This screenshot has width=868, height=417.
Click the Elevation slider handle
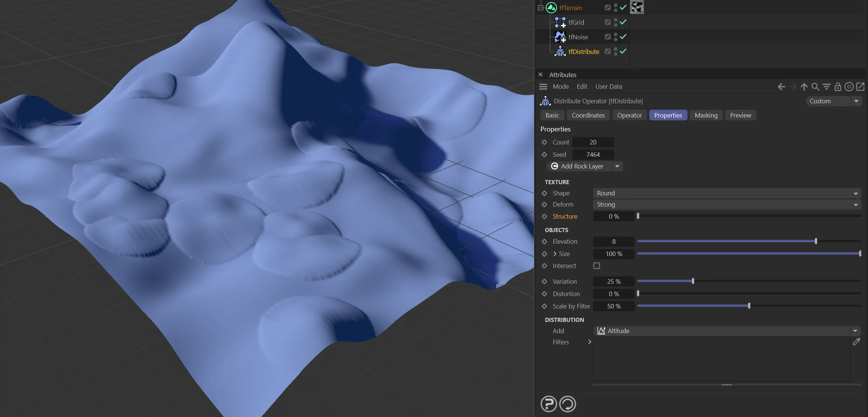point(816,241)
